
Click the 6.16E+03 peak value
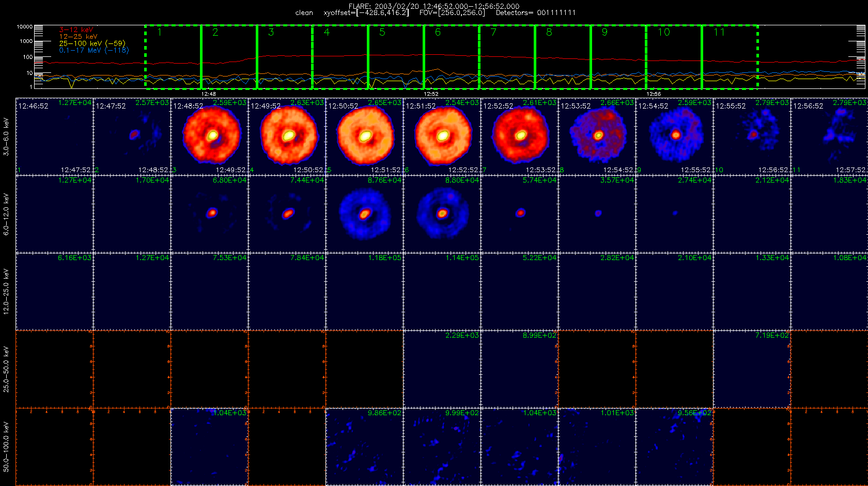pos(74,257)
